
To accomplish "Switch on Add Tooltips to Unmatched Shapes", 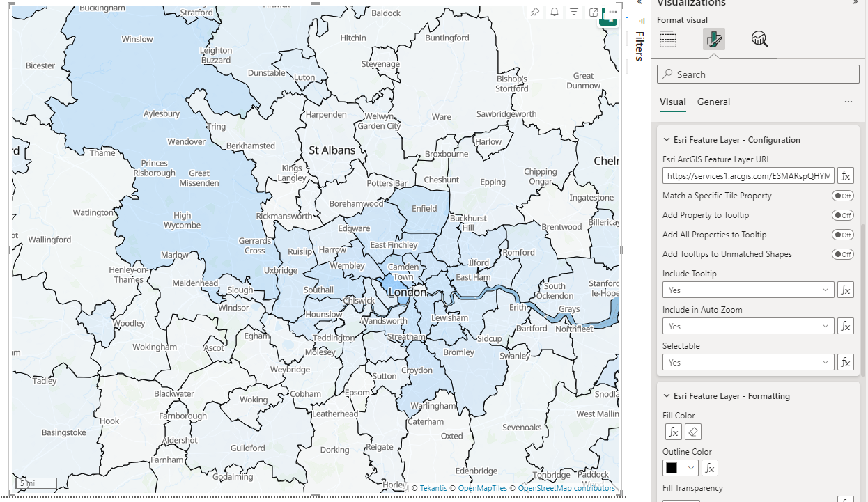I will [x=843, y=255].
